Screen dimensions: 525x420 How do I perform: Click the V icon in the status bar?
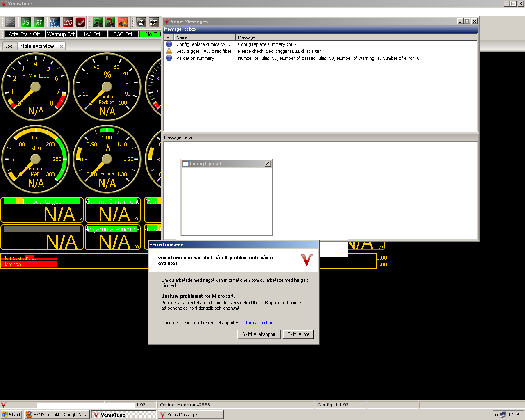pyautogui.click(x=4, y=405)
